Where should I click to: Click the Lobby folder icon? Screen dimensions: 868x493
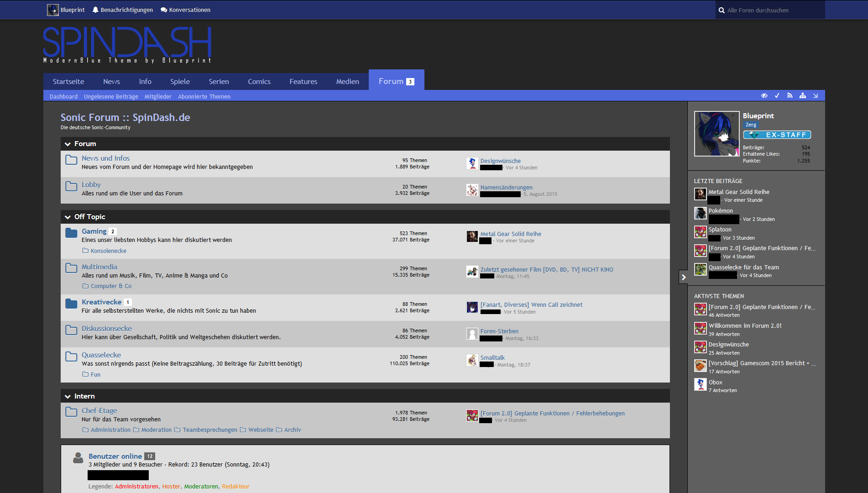[x=71, y=186]
